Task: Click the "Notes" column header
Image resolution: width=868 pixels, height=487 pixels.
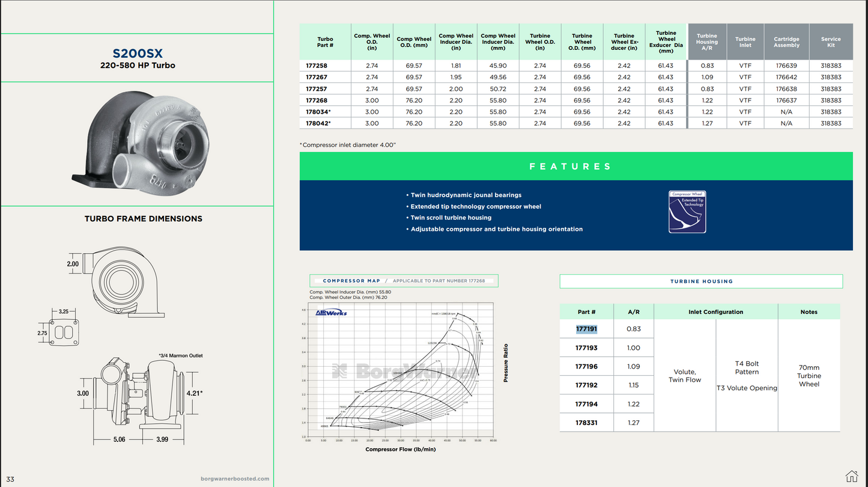Action: click(809, 312)
